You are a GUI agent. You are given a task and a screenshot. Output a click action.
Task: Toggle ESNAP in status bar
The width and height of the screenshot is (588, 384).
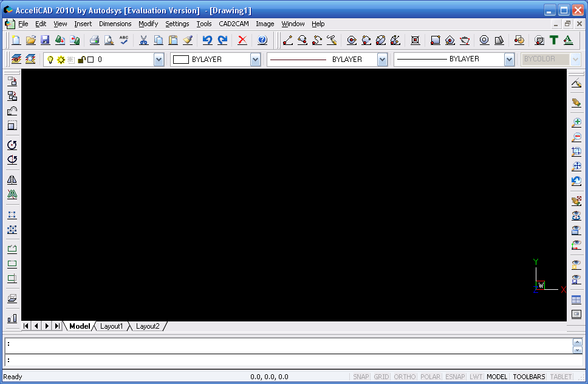(455, 377)
